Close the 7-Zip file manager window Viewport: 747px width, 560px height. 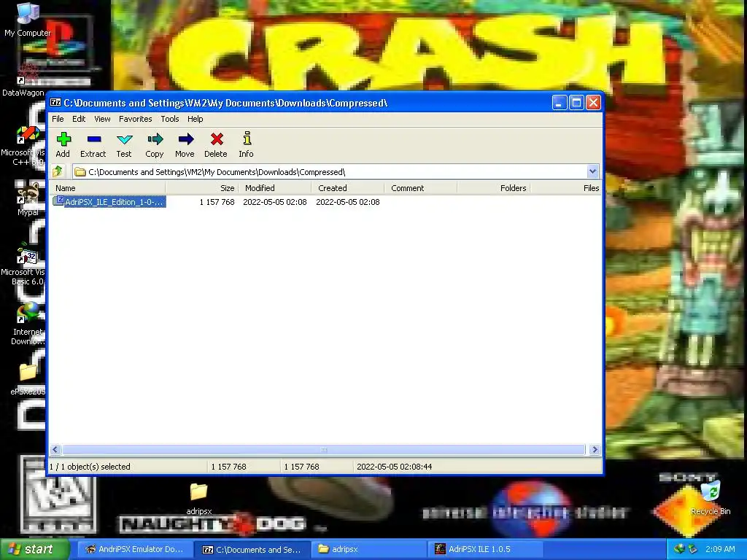[593, 102]
